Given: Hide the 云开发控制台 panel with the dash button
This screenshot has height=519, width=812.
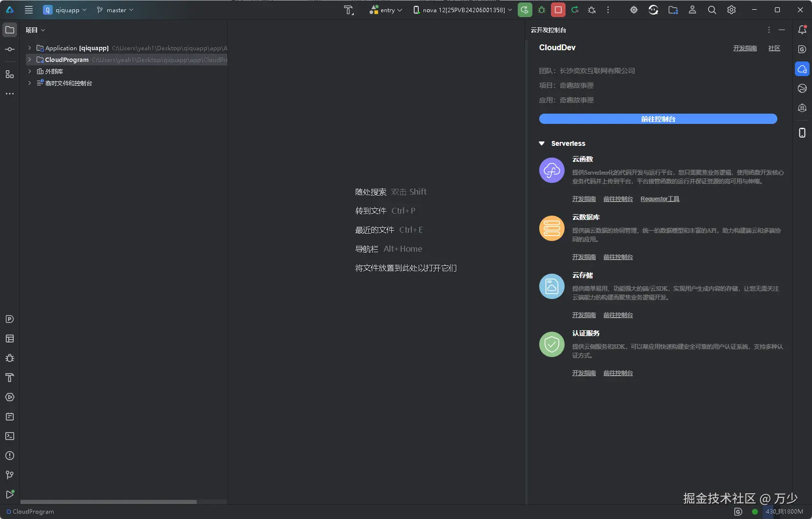Looking at the screenshot, I should coord(782,30).
